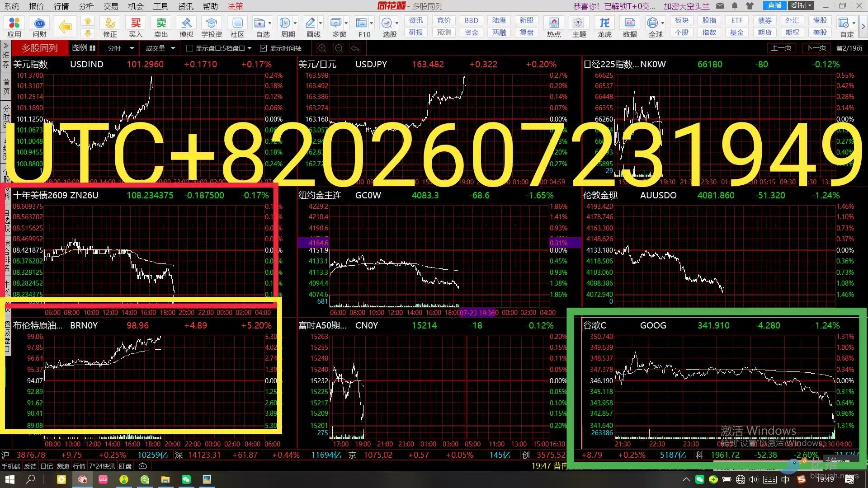This screenshot has width=868, height=488.
Task: Open the 交易 menu
Action: coord(111,6)
